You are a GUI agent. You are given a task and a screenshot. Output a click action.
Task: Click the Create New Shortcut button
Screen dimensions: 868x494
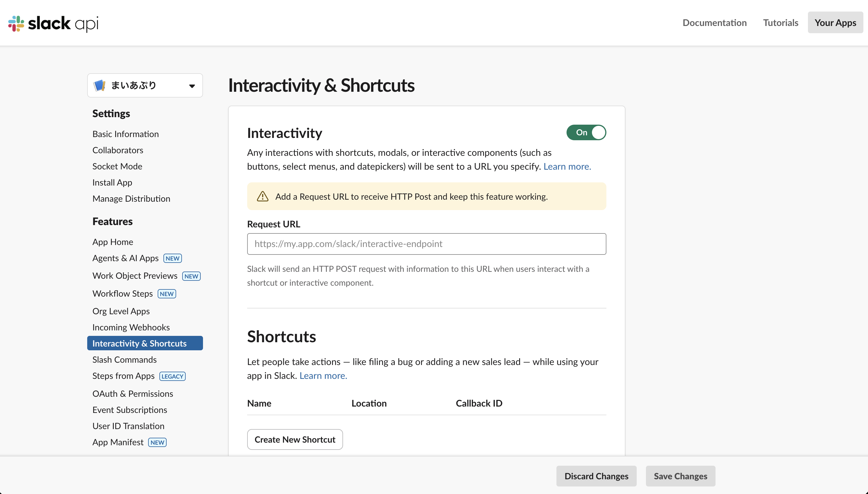[295, 439]
